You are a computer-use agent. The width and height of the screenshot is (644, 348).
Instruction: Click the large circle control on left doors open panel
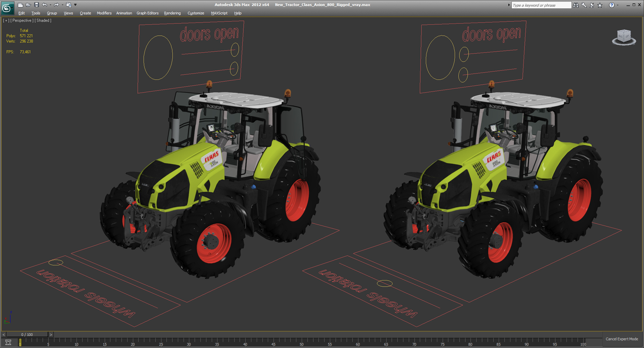pos(158,57)
